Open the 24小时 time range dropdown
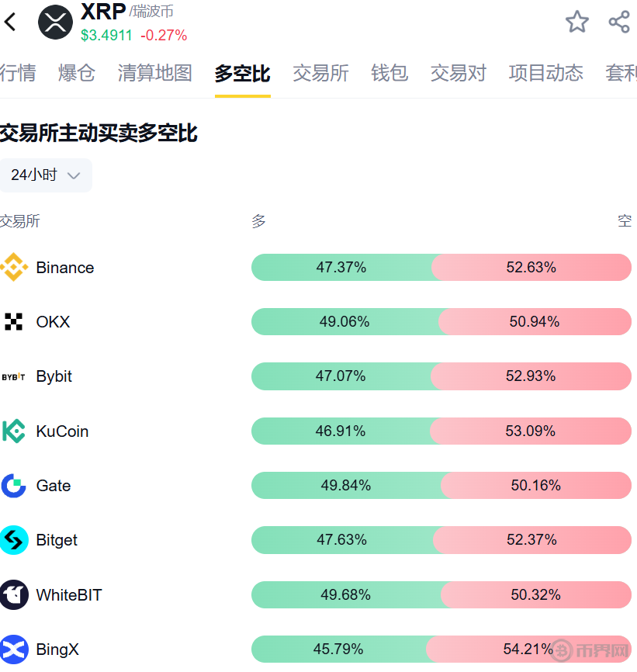Screen dimensions: 637x672 click(46, 175)
